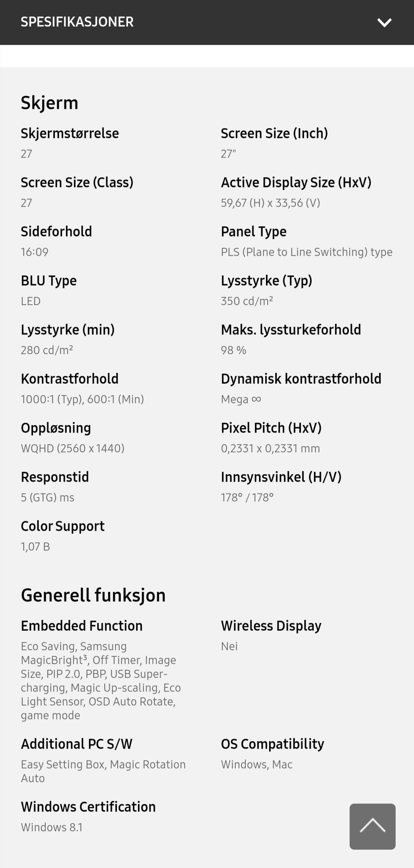Click the Dynamisk kontrastforhold label
The height and width of the screenshot is (868, 414).
coord(301,379)
